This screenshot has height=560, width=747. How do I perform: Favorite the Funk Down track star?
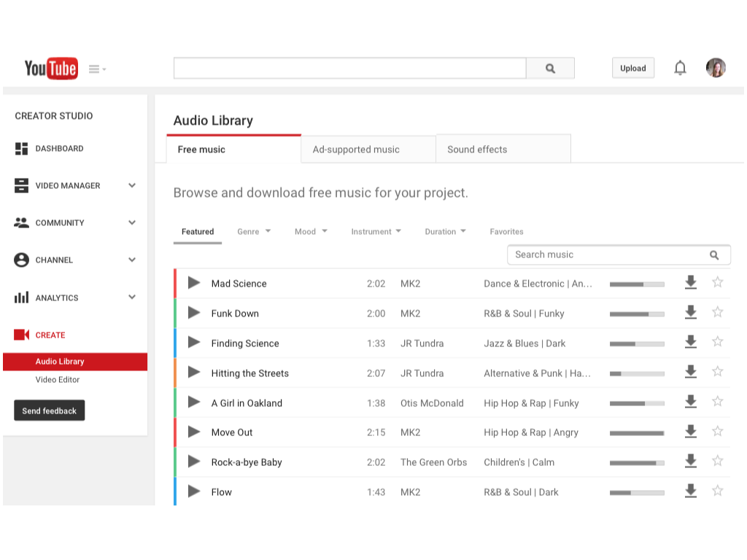click(718, 312)
